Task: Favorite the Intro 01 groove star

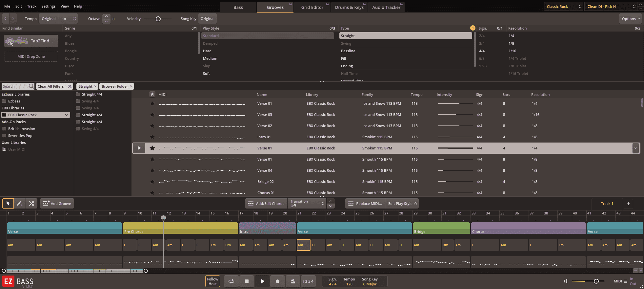Action: coord(152,137)
